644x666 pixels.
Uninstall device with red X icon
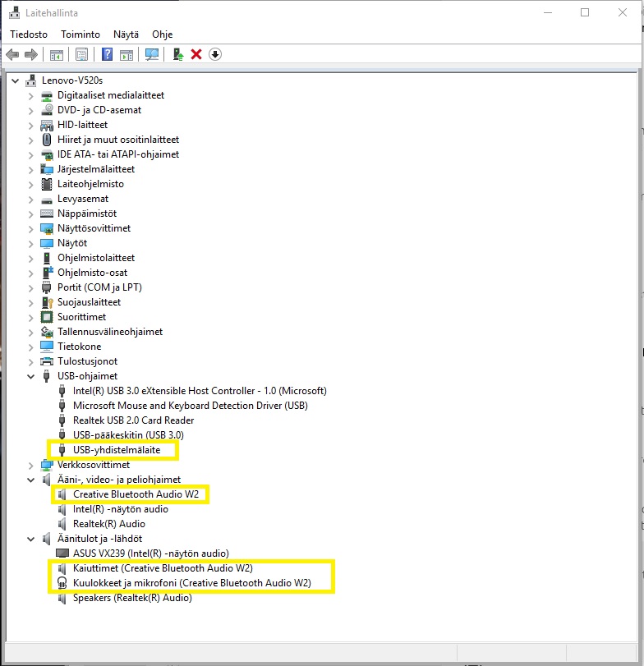point(196,54)
